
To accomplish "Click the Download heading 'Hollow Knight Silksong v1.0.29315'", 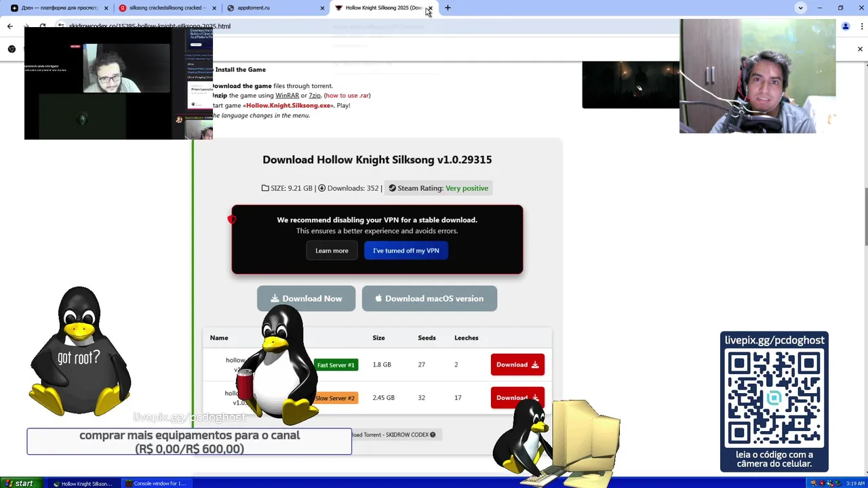I will coord(377,160).
